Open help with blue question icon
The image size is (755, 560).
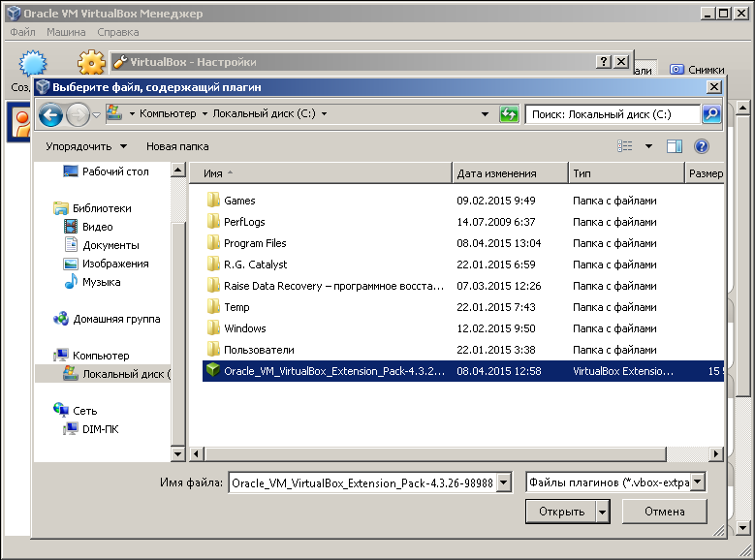click(x=701, y=146)
